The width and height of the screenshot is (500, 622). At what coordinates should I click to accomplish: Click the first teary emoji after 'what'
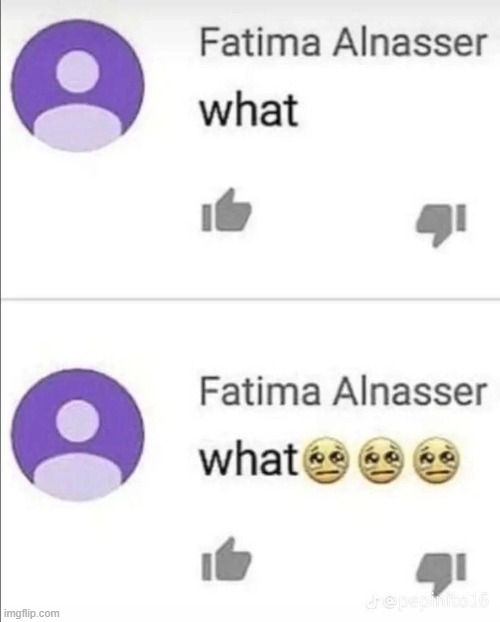[x=325, y=460]
